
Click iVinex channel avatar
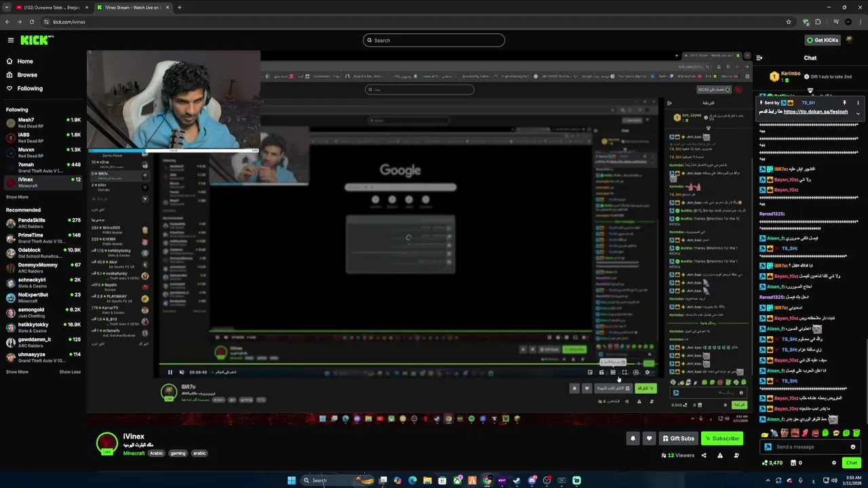107,444
